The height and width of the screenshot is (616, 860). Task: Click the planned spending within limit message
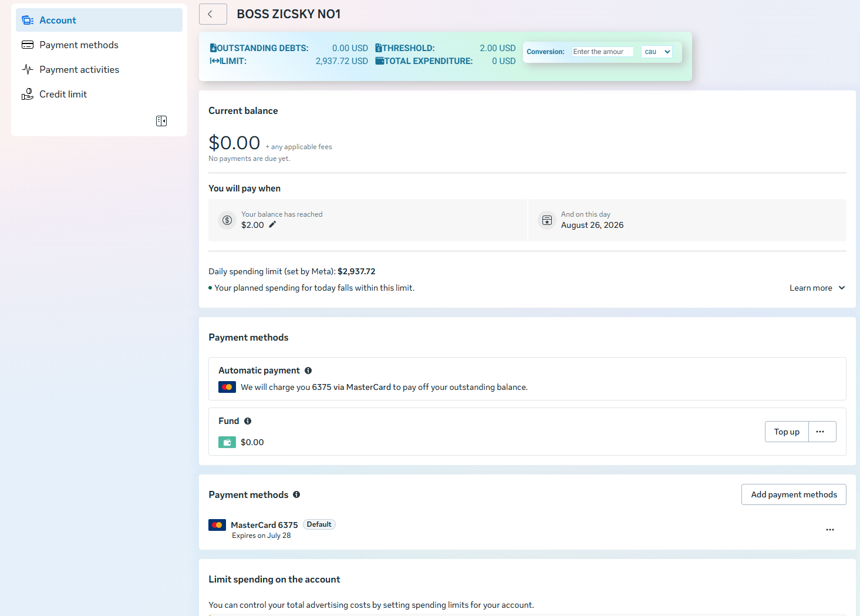point(315,288)
